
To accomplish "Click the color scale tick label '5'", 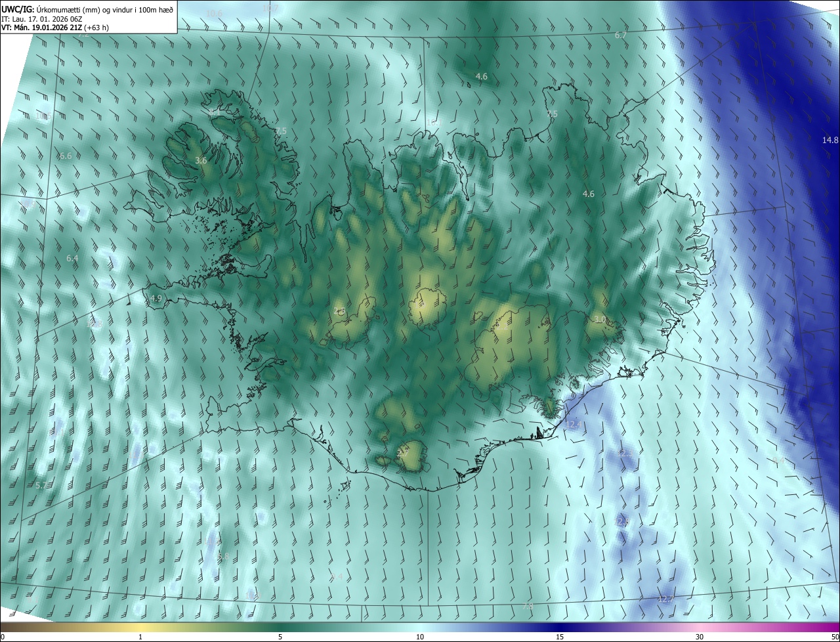I will point(280,637).
